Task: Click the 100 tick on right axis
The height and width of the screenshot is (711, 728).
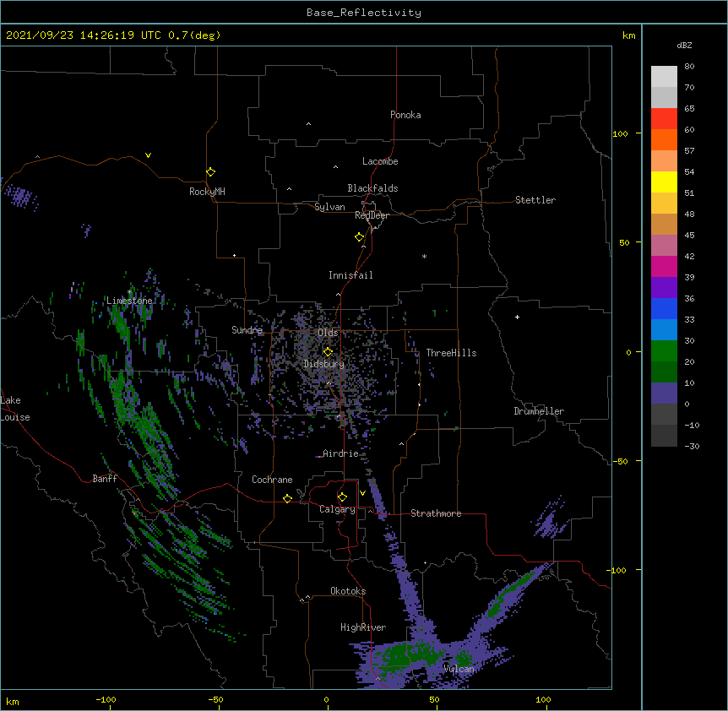Action: pyautogui.click(x=620, y=133)
